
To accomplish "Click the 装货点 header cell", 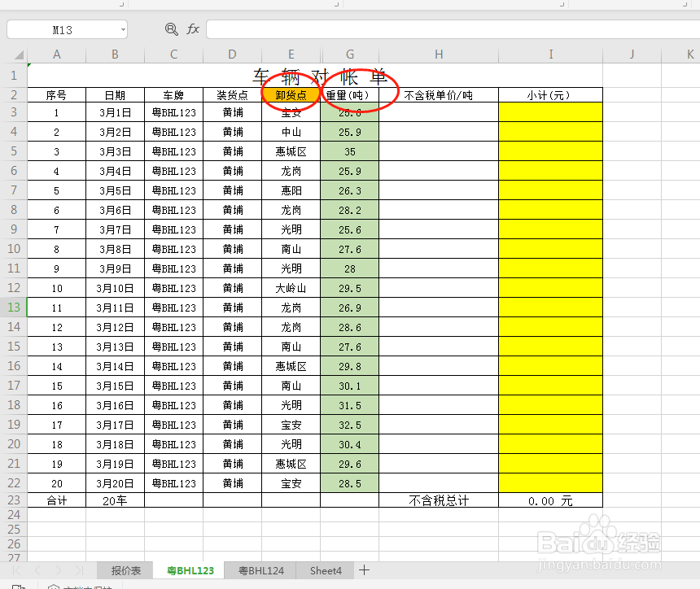I will coord(233,95).
